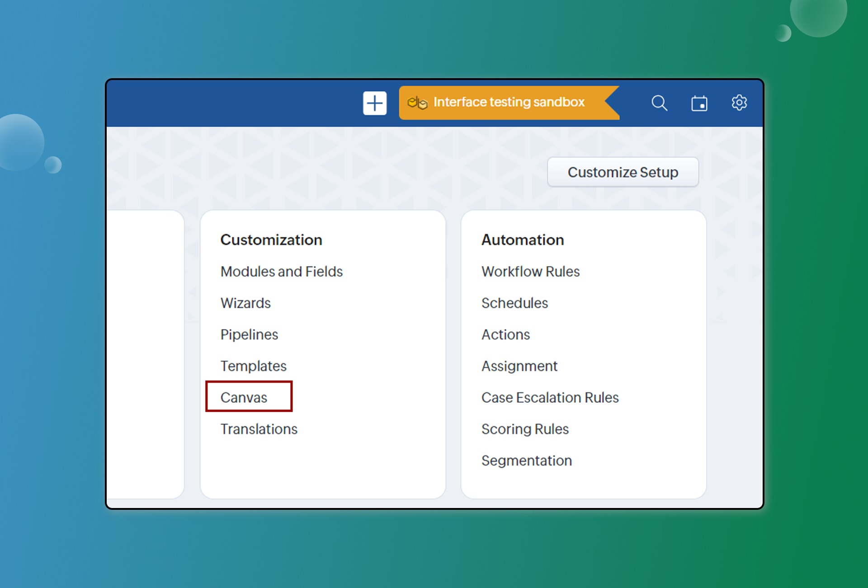Click the plus create-new icon
Screen dimensions: 868x588
coord(374,103)
